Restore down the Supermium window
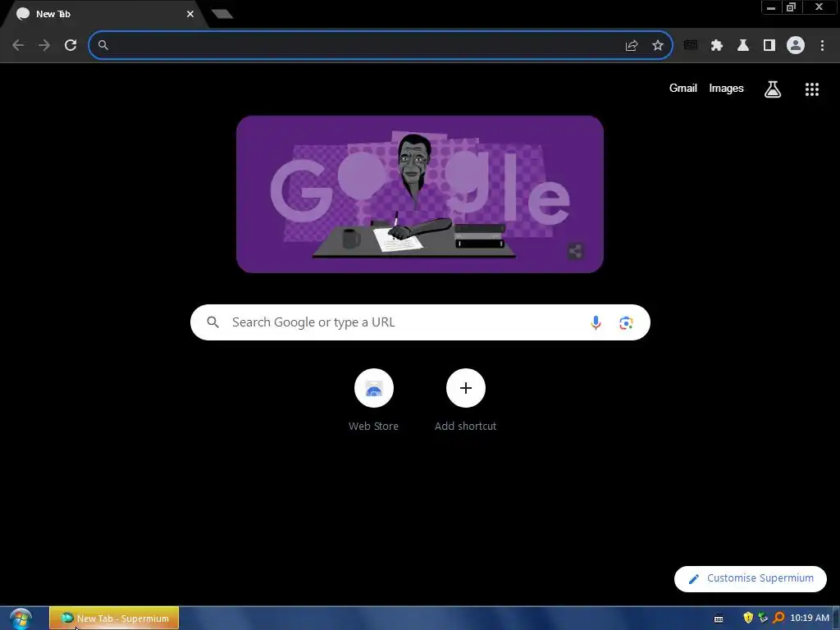The height and width of the screenshot is (630, 840). coord(792,7)
